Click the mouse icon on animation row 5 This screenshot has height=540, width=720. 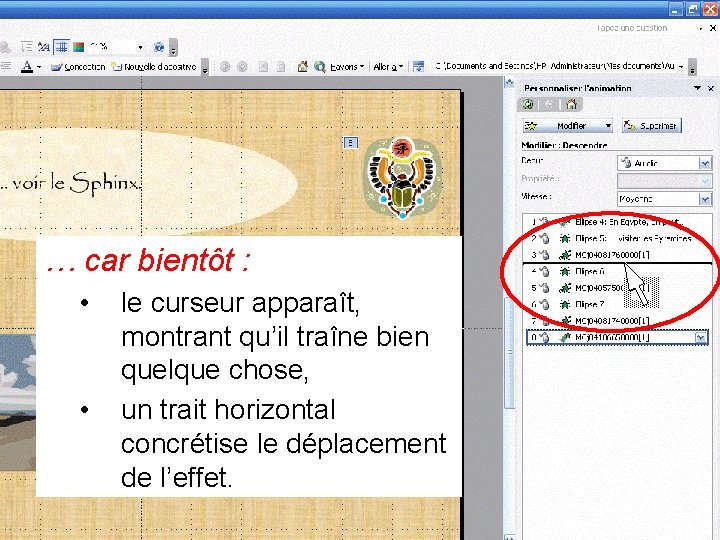click(545, 288)
